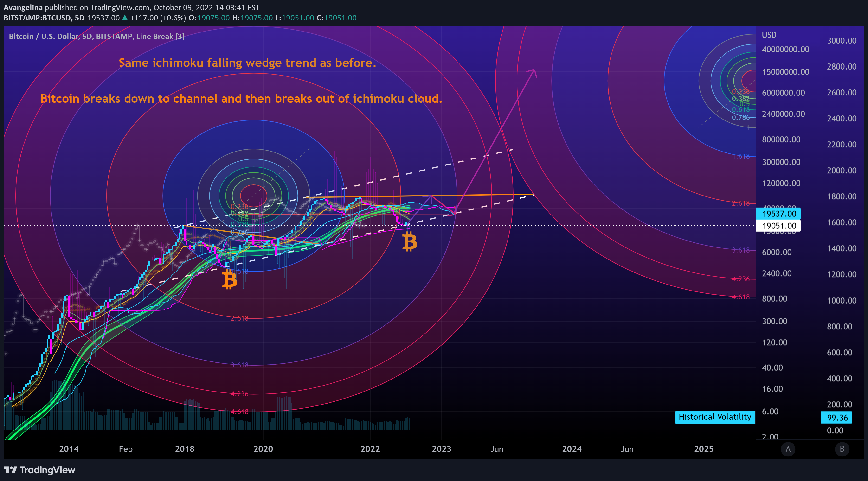Click the 2400000.00 price axis label
The width and height of the screenshot is (868, 481).
(784, 114)
